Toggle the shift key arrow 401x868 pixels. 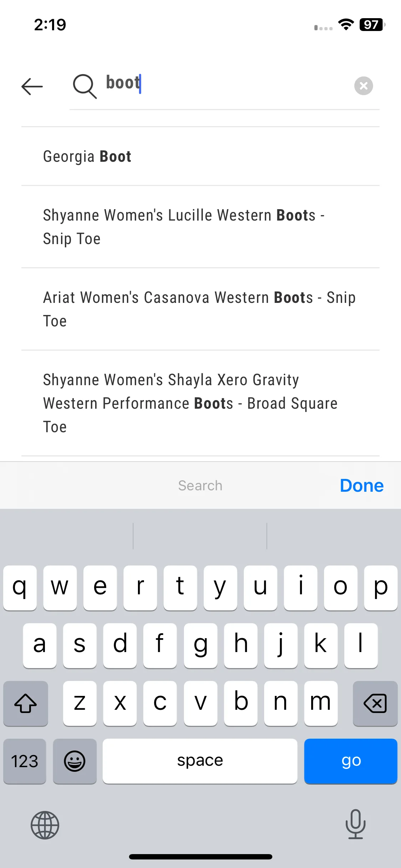point(26,703)
